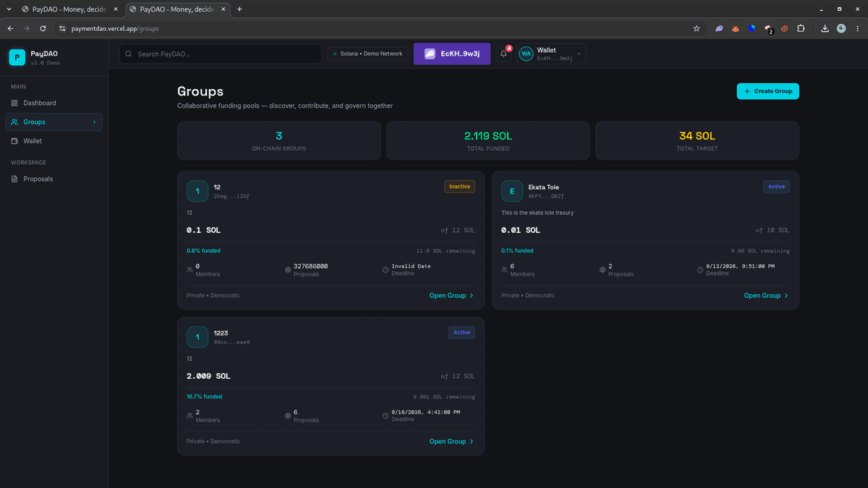Click the browser forward arrow
Image resolution: width=868 pixels, height=488 pixels.
27,28
